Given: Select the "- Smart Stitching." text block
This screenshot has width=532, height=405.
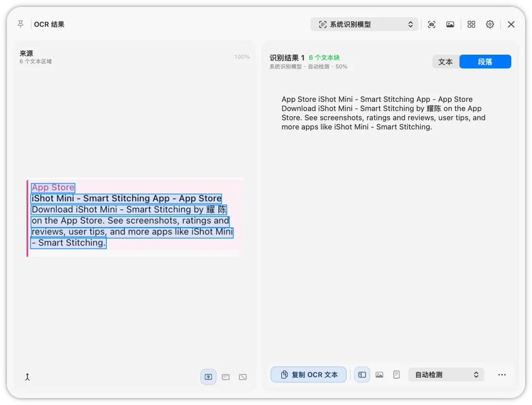Looking at the screenshot, I should click(x=68, y=243).
